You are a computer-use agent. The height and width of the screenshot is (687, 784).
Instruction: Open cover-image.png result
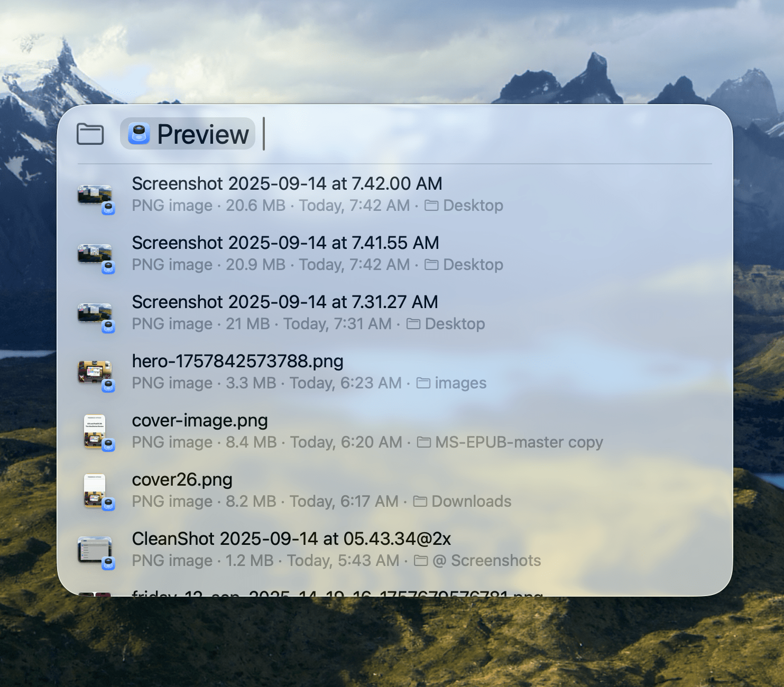point(394,431)
